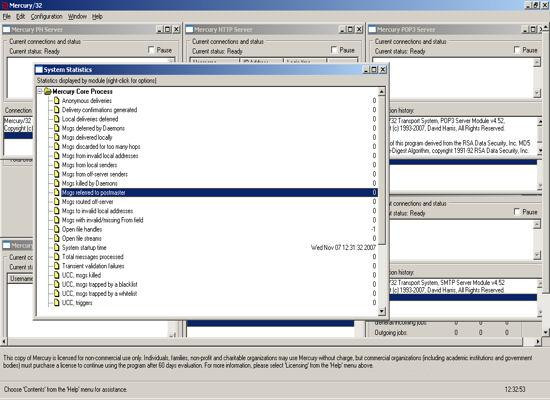Click the Msgs from local senders icon
550x400 pixels.
pos(56,165)
